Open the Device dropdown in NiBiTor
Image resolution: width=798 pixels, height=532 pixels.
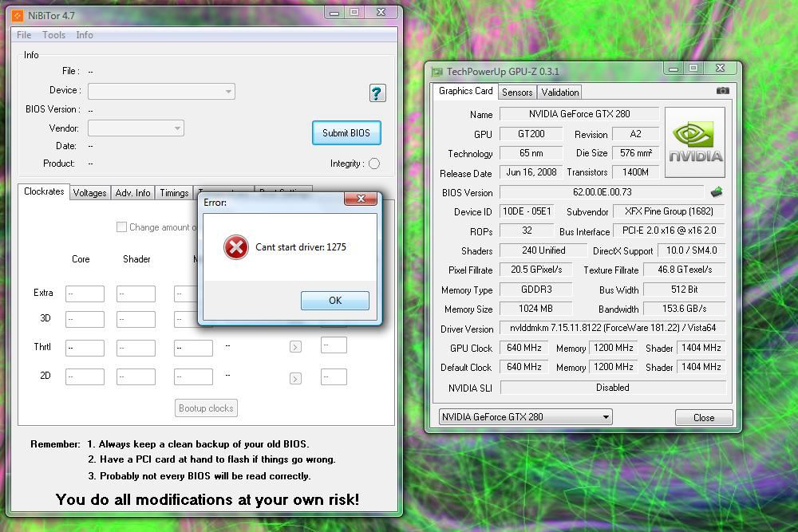(161, 92)
